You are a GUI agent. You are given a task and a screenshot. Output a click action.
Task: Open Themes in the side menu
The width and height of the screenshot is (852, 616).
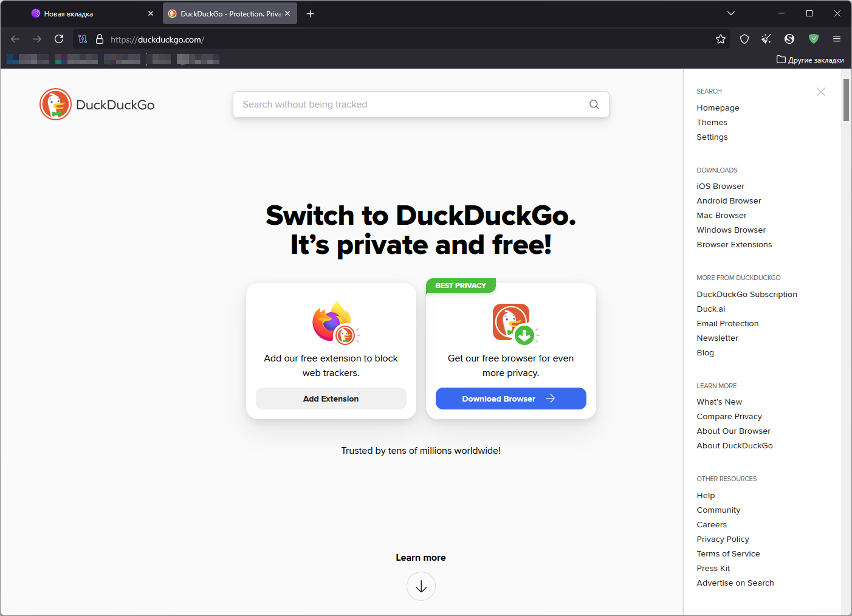pyautogui.click(x=712, y=122)
